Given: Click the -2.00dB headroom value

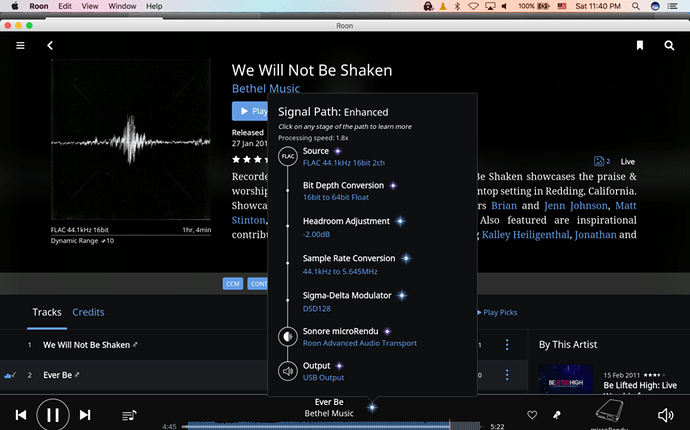Looking at the screenshot, I should click(x=316, y=234).
